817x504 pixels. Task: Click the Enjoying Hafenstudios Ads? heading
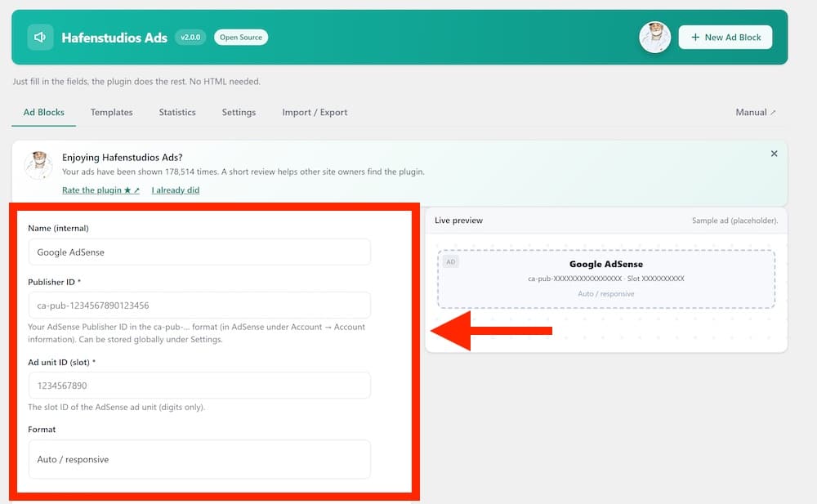[122, 158]
